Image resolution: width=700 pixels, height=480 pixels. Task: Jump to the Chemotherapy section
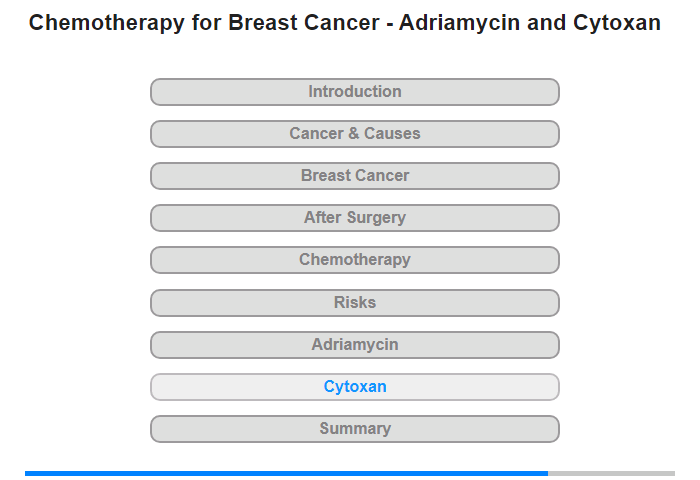(x=355, y=260)
